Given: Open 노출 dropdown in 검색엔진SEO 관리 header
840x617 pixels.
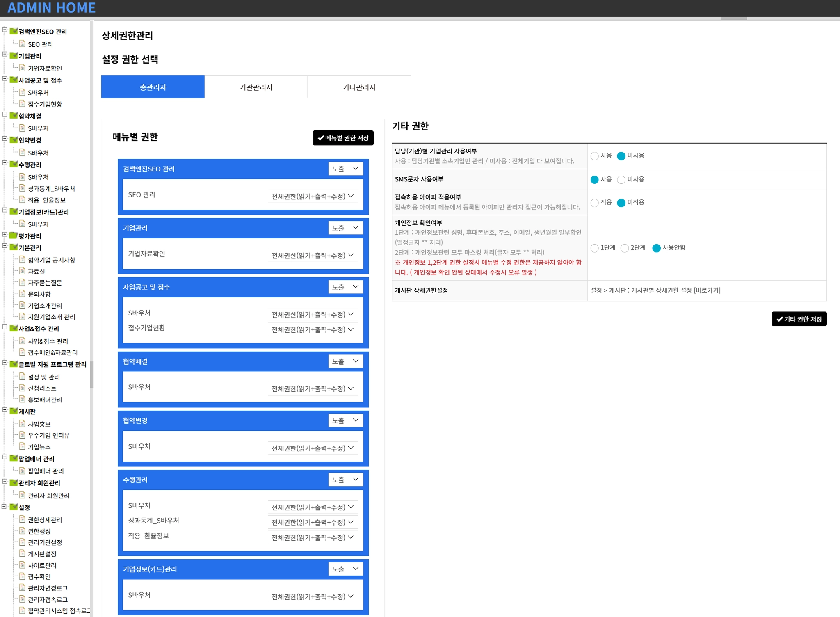Looking at the screenshot, I should coord(345,169).
